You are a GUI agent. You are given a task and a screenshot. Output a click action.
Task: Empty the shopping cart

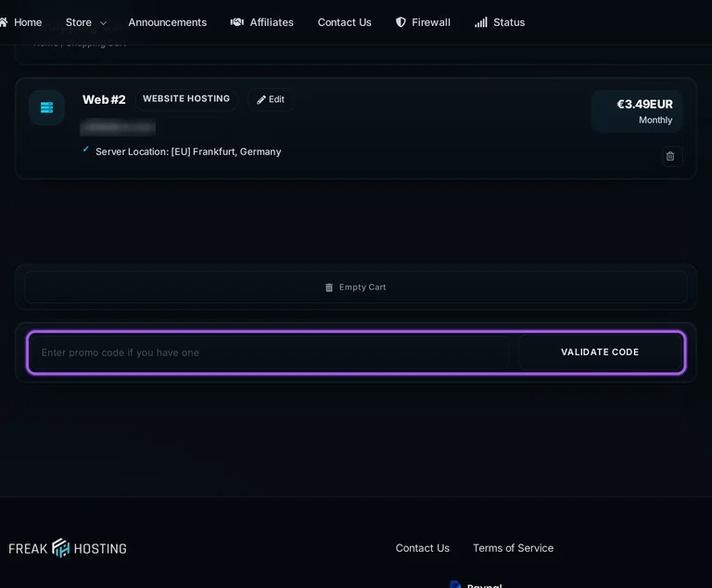pos(356,288)
